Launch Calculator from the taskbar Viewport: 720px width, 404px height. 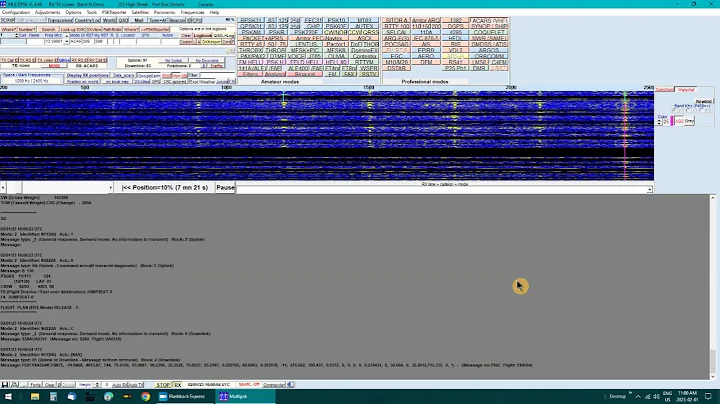coord(53,396)
